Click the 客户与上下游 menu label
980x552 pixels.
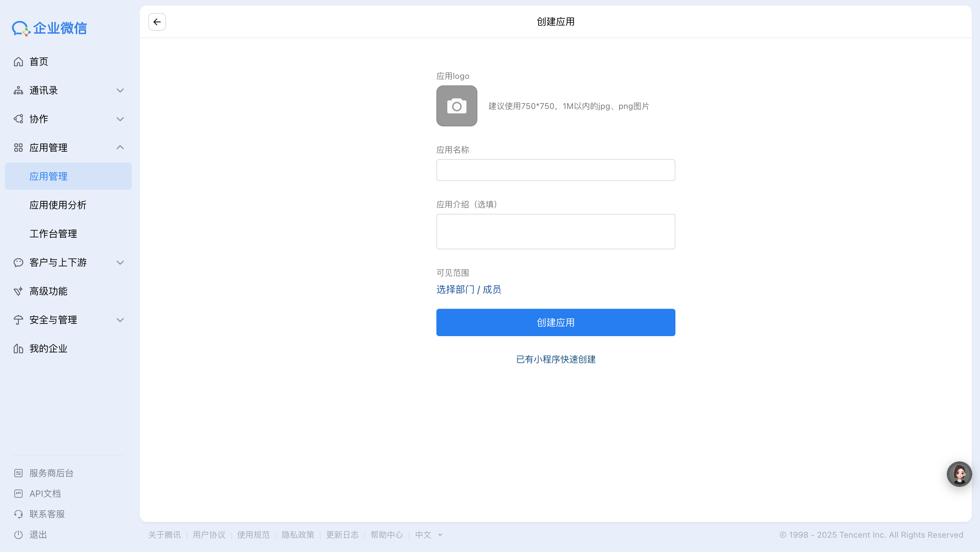[58, 263]
